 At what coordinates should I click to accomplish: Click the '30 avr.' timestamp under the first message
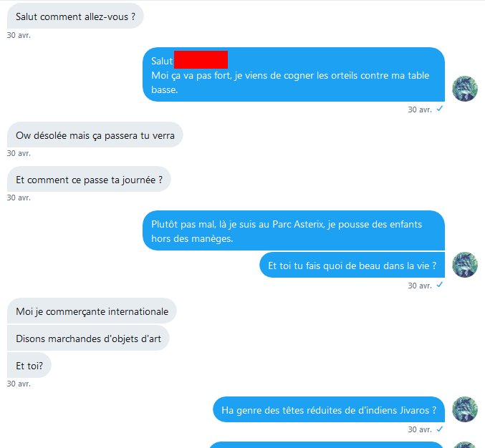pyautogui.click(x=19, y=35)
